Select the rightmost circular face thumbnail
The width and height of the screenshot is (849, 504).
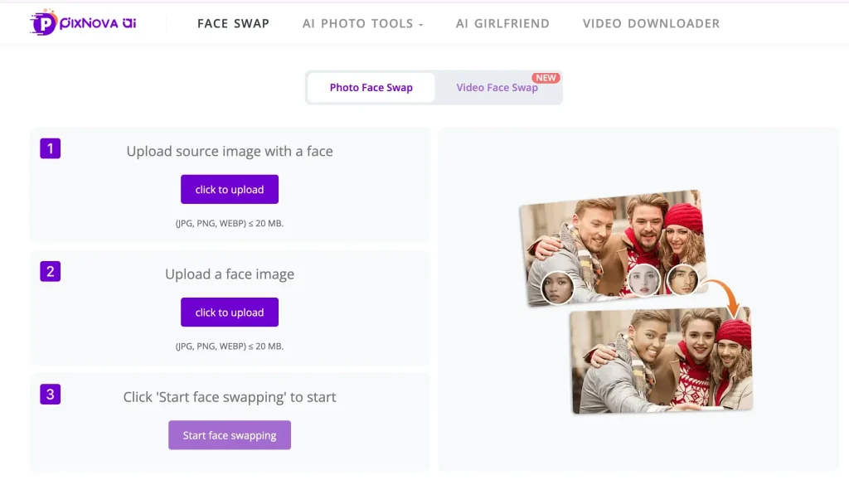(x=682, y=279)
